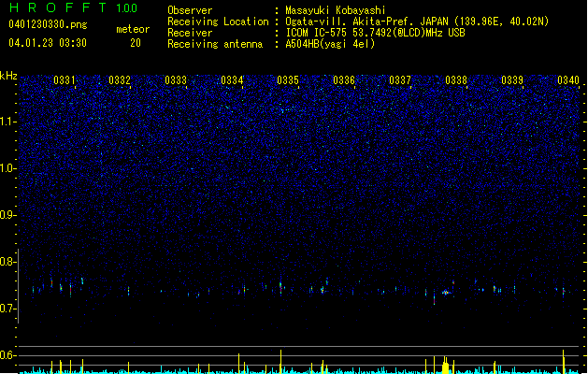Click the bright meteor echo just before the 0338 marker
The width and height of the screenshot is (588, 374).
[x=446, y=293]
